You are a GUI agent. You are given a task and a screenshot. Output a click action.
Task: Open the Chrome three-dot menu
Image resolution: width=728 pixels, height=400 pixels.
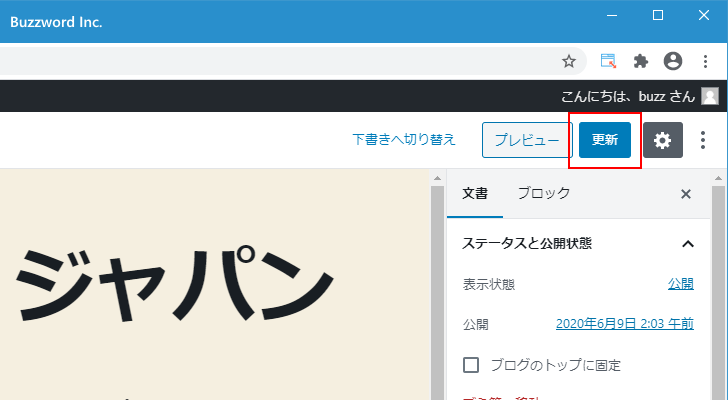click(x=705, y=61)
